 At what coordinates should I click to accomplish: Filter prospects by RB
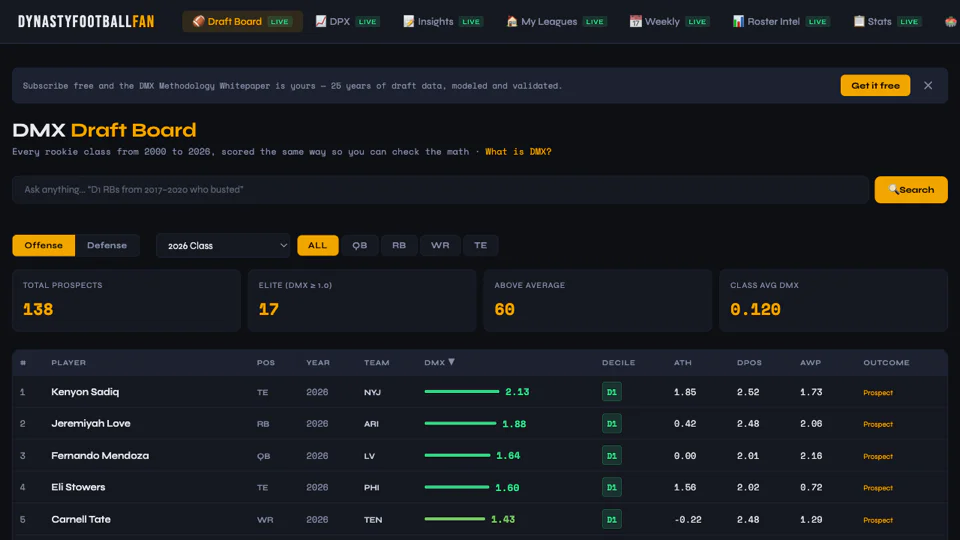coord(399,246)
